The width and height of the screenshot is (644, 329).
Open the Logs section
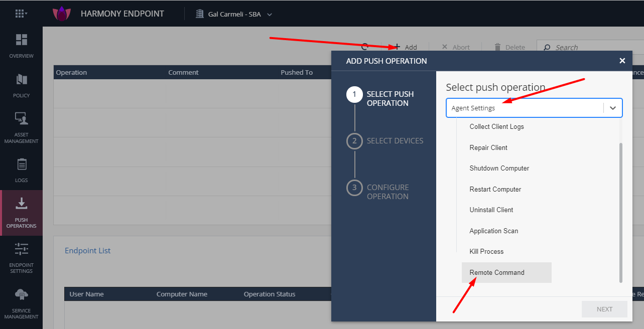[x=22, y=170]
